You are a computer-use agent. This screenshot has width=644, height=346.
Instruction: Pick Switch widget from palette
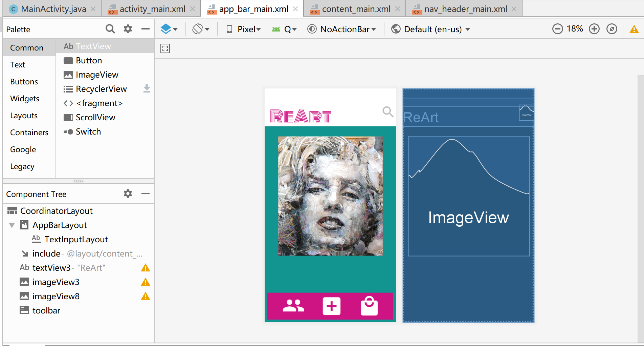(x=105, y=131)
